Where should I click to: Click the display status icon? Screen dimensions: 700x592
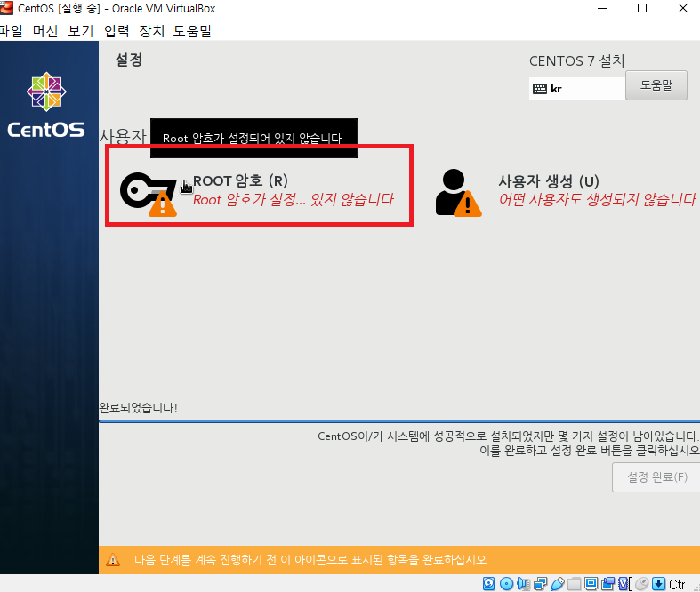point(591,583)
